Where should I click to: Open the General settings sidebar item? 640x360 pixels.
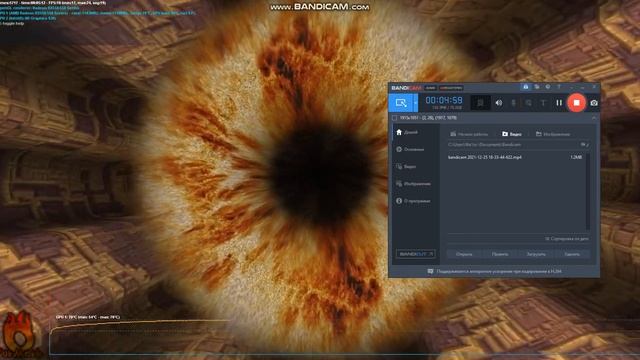(410, 149)
